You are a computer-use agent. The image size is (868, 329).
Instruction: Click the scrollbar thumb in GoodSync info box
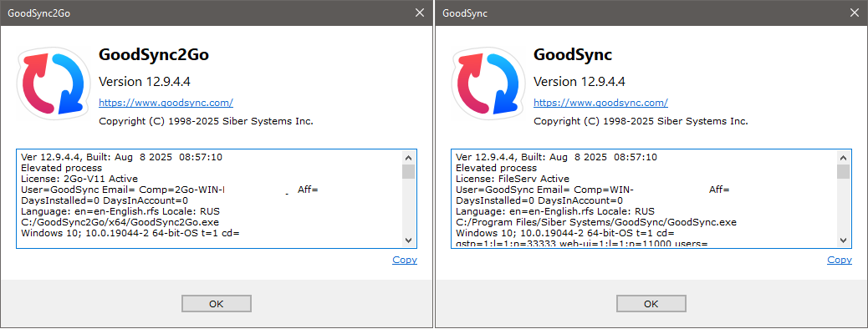pyautogui.click(x=844, y=171)
